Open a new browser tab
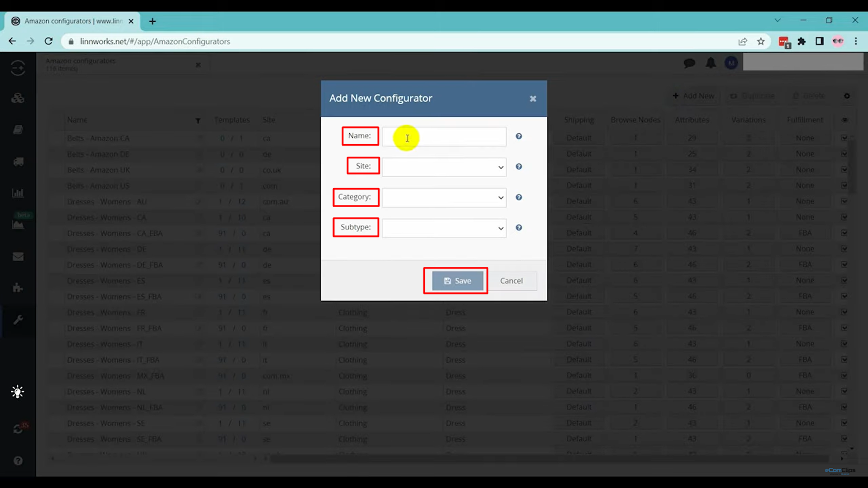This screenshot has width=868, height=488. click(x=152, y=21)
